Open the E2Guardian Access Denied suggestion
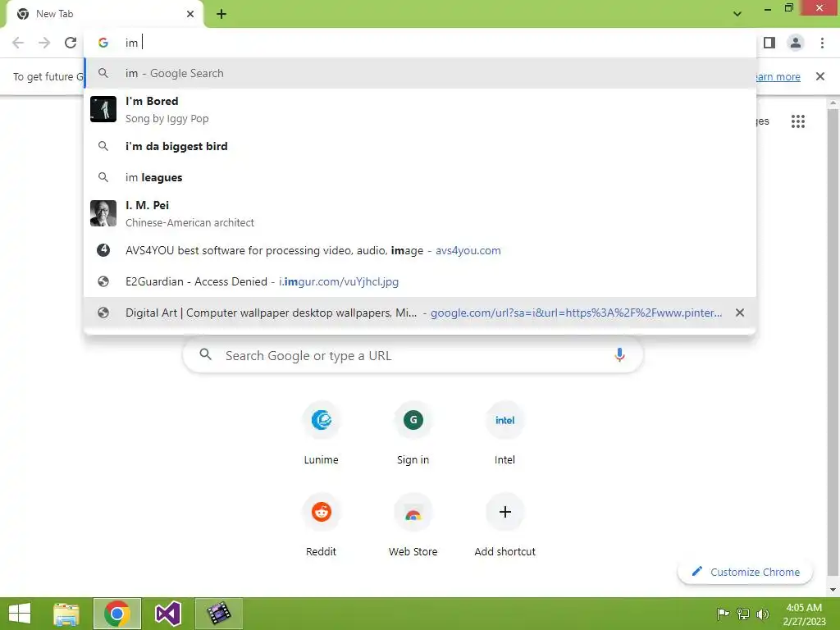840x630 pixels. (x=420, y=281)
